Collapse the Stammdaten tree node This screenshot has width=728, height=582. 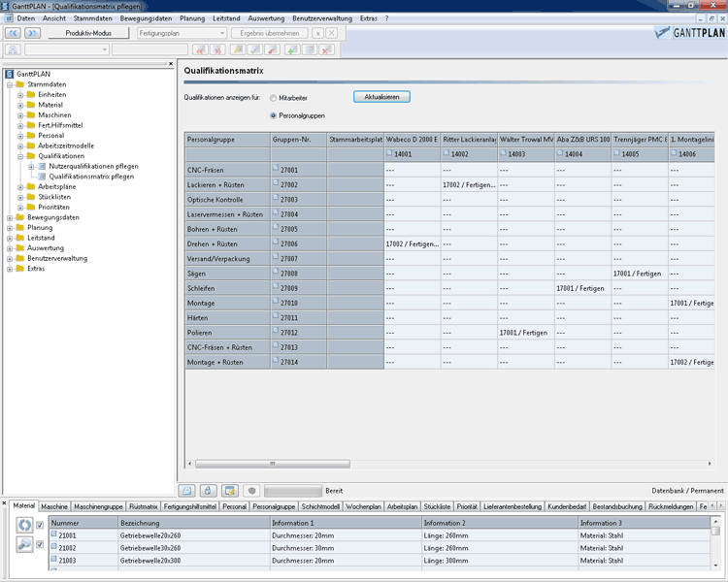coord(10,85)
